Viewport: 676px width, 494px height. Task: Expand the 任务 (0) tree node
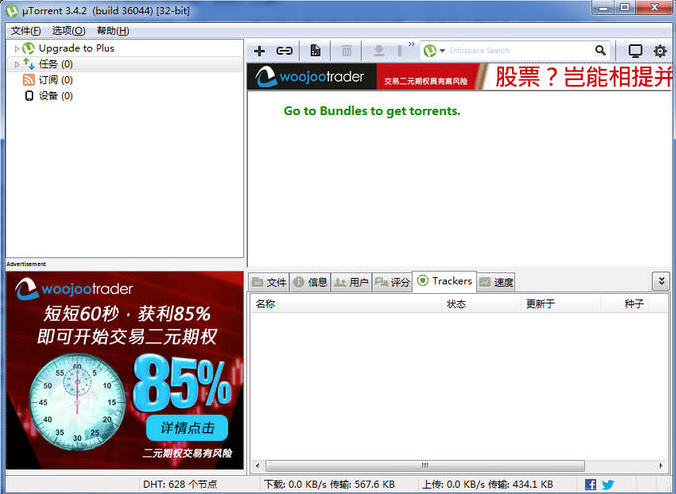[16, 64]
